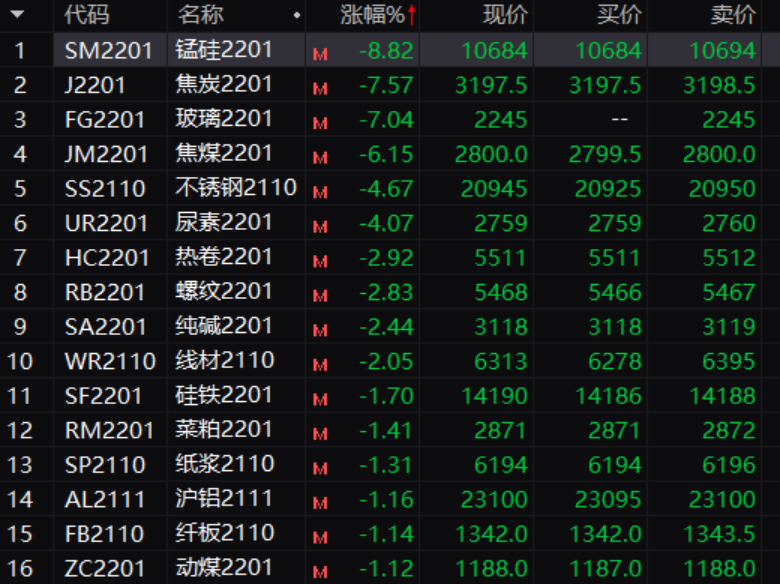This screenshot has height=584, width=780.
Task: Select code SS2110
Action: click(x=105, y=189)
